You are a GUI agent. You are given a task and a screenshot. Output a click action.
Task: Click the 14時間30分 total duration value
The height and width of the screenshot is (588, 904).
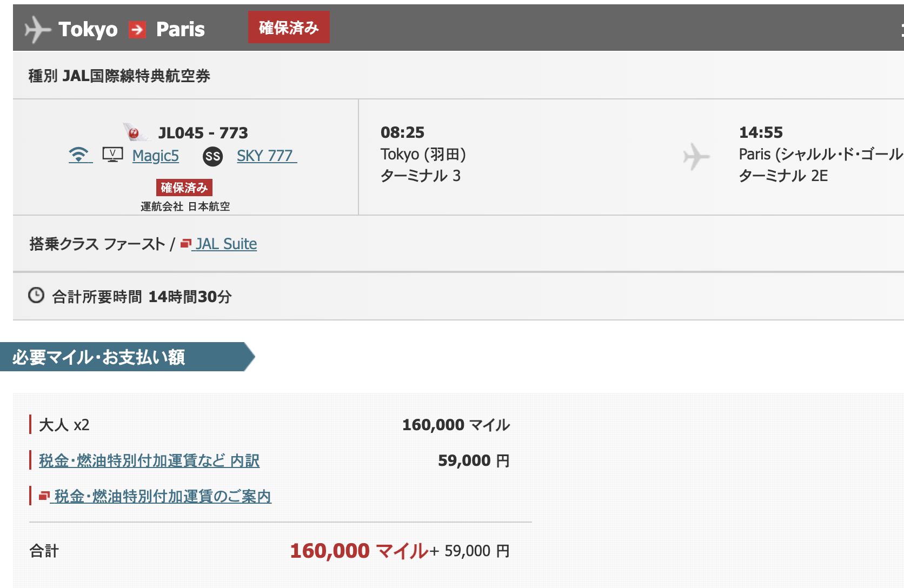coord(190,297)
